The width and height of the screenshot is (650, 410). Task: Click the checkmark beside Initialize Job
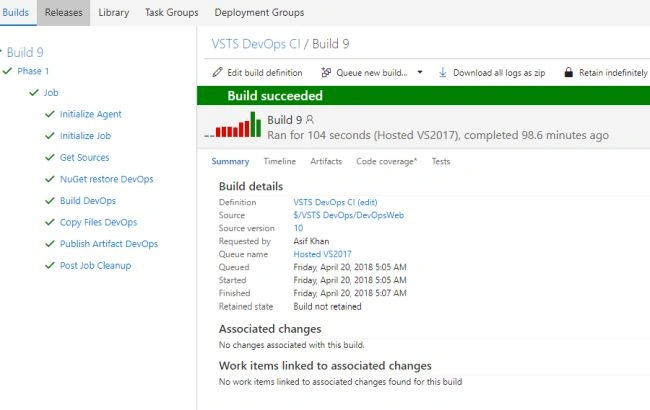point(50,136)
